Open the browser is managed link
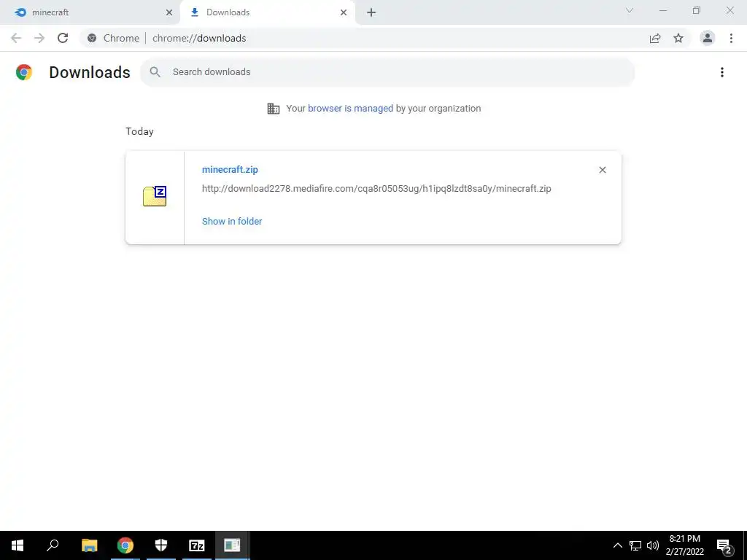 (x=351, y=109)
